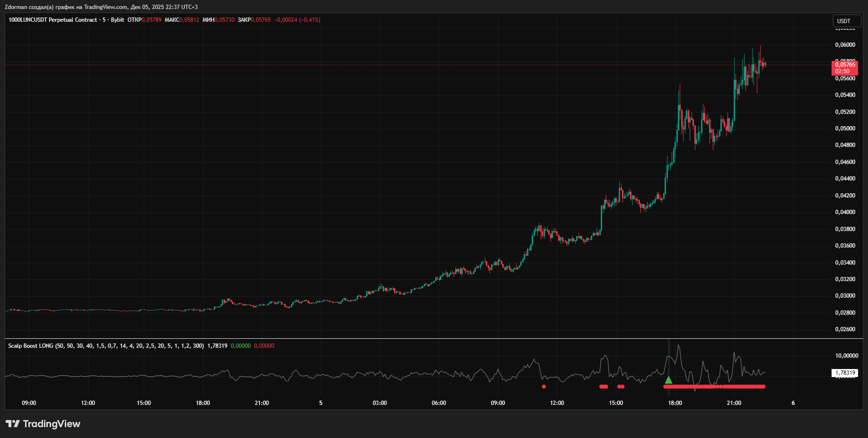Click the 0,03800 price axis label

click(845, 229)
